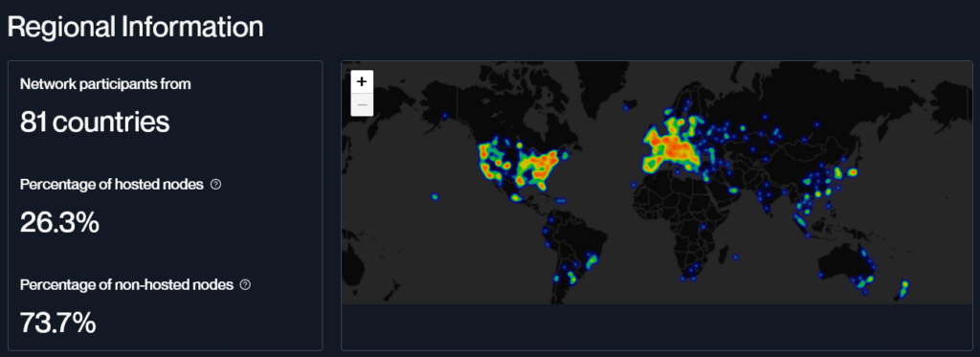The width and height of the screenshot is (980, 357).
Task: Click the Percentage of non-hosted nodes label
Action: tap(127, 284)
